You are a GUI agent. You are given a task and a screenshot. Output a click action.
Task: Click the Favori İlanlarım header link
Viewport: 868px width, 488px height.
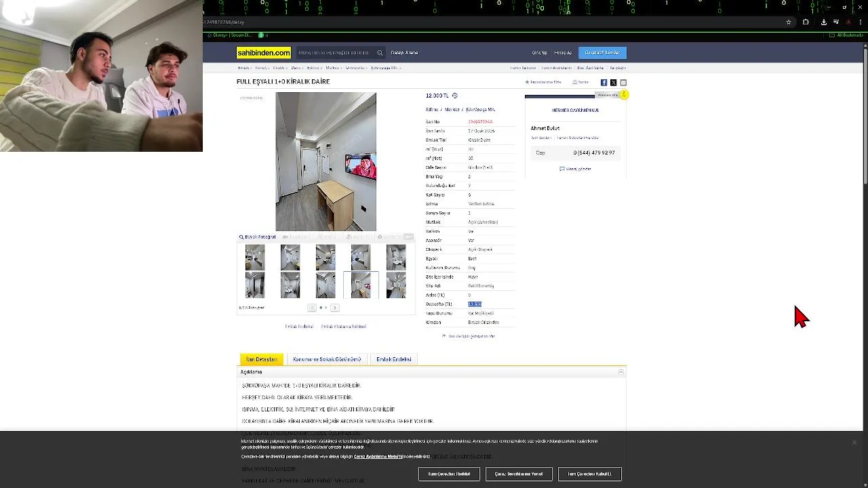pyautogui.click(x=522, y=68)
